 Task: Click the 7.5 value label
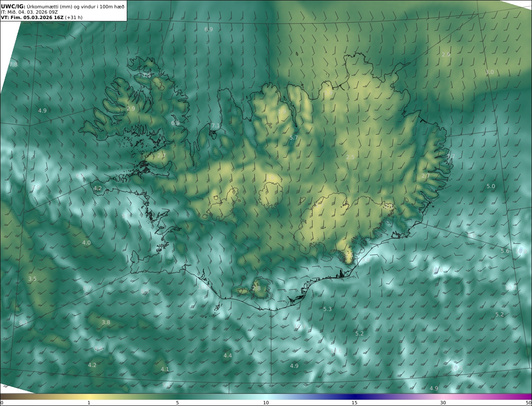pyautogui.click(x=147, y=76)
